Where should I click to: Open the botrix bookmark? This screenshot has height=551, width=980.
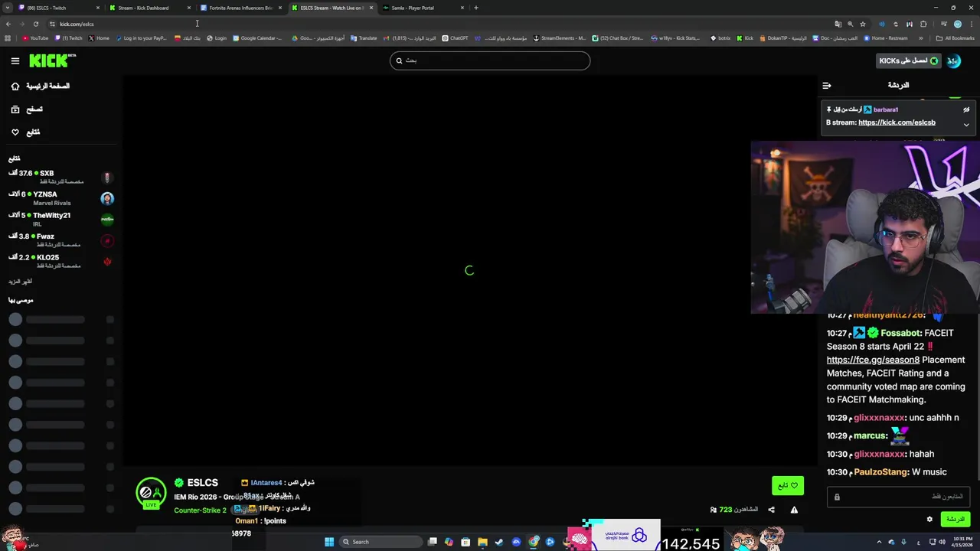[x=719, y=38]
